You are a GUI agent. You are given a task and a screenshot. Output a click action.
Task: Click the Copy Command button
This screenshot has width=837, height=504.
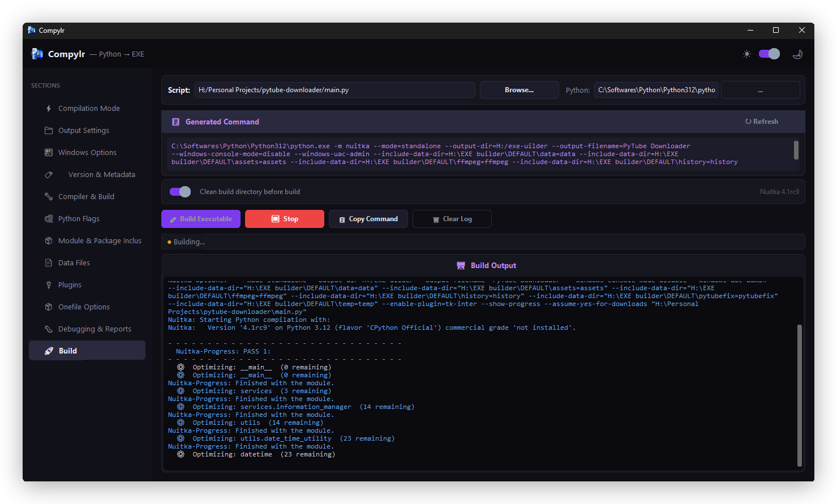[368, 219]
